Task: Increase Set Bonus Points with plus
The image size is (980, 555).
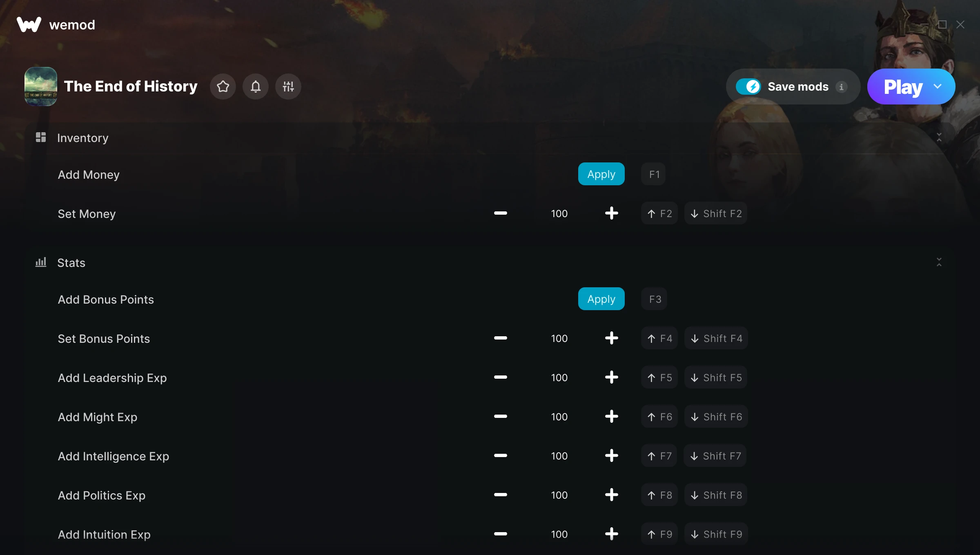Action: 612,338
